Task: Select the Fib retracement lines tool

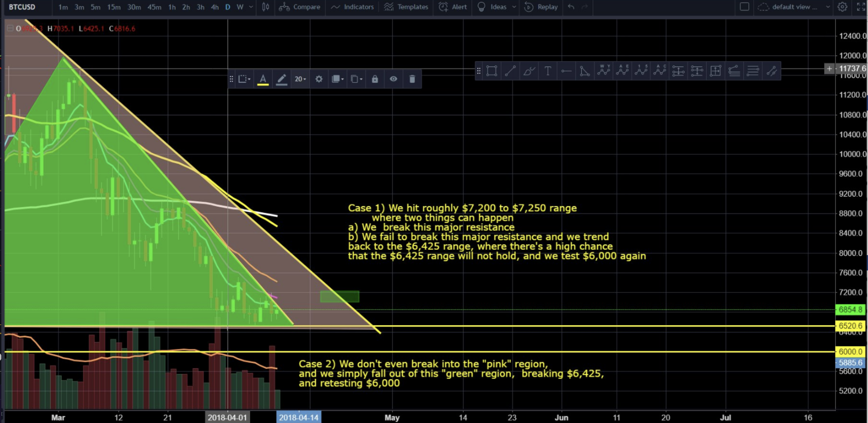Action: (753, 71)
